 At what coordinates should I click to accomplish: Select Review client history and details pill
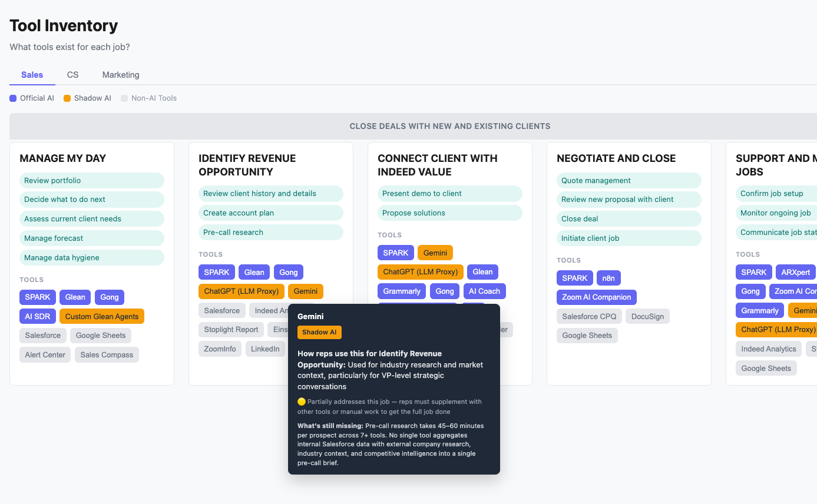click(271, 194)
